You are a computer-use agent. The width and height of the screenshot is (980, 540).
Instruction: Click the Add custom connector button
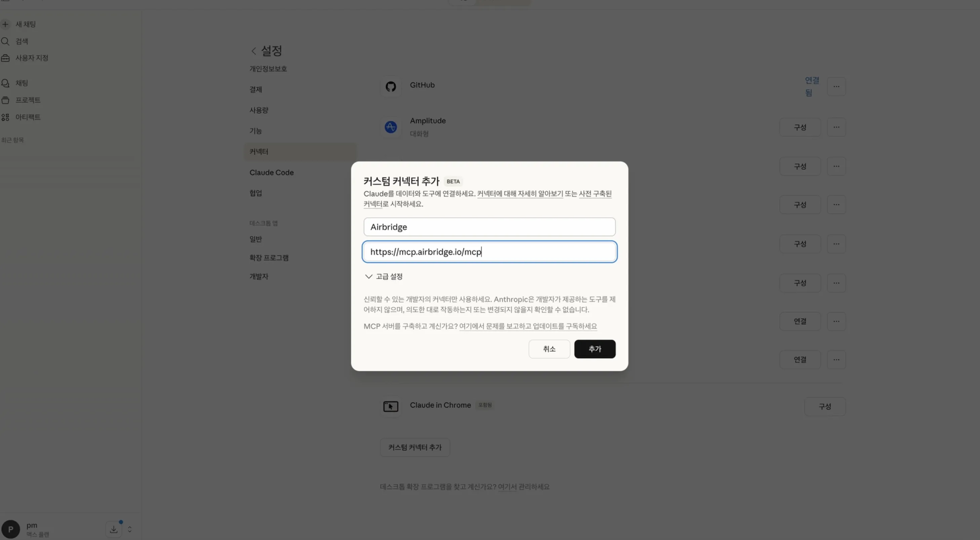point(415,448)
